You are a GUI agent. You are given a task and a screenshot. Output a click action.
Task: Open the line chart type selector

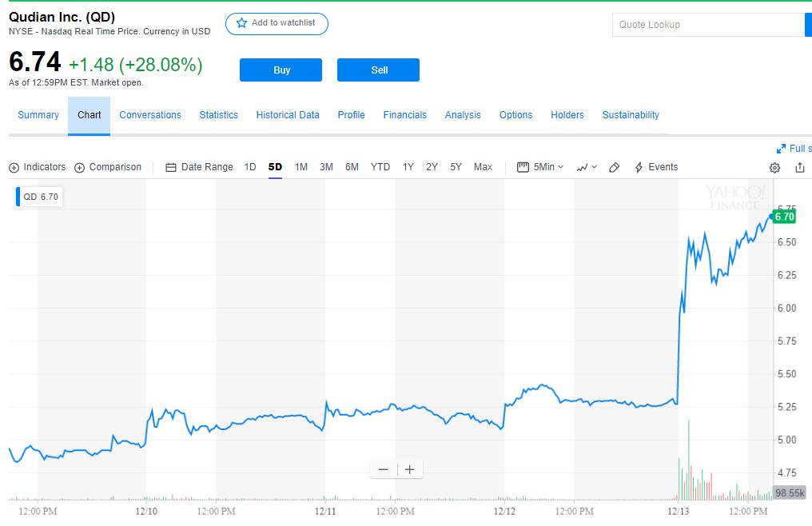(587, 167)
